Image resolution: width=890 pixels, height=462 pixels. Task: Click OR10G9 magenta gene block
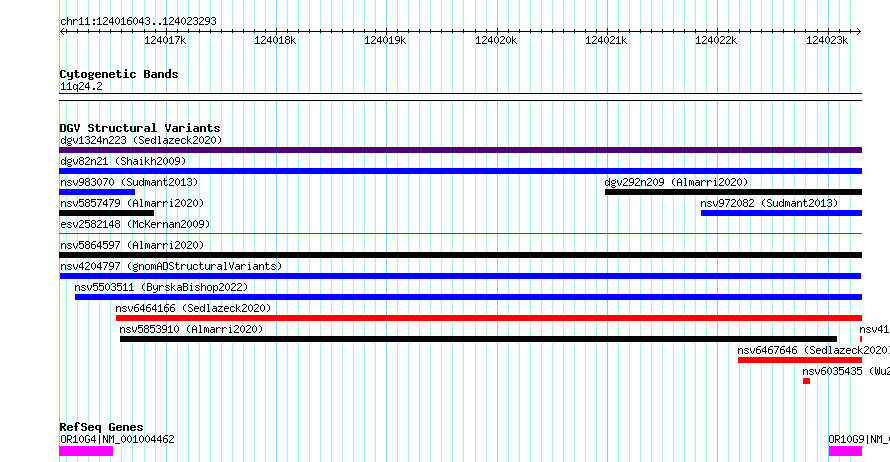tap(845, 451)
